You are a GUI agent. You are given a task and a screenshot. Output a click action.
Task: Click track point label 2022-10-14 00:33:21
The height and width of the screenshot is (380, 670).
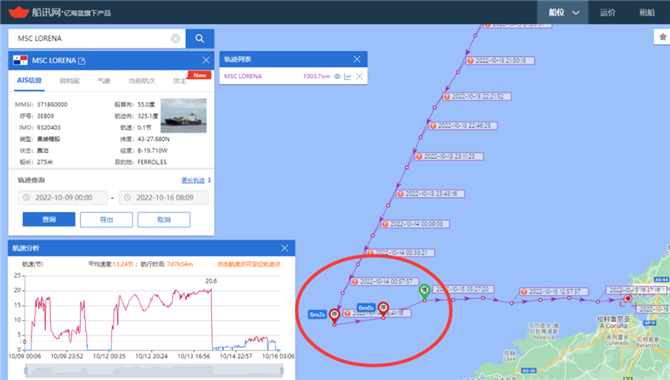coord(400,253)
